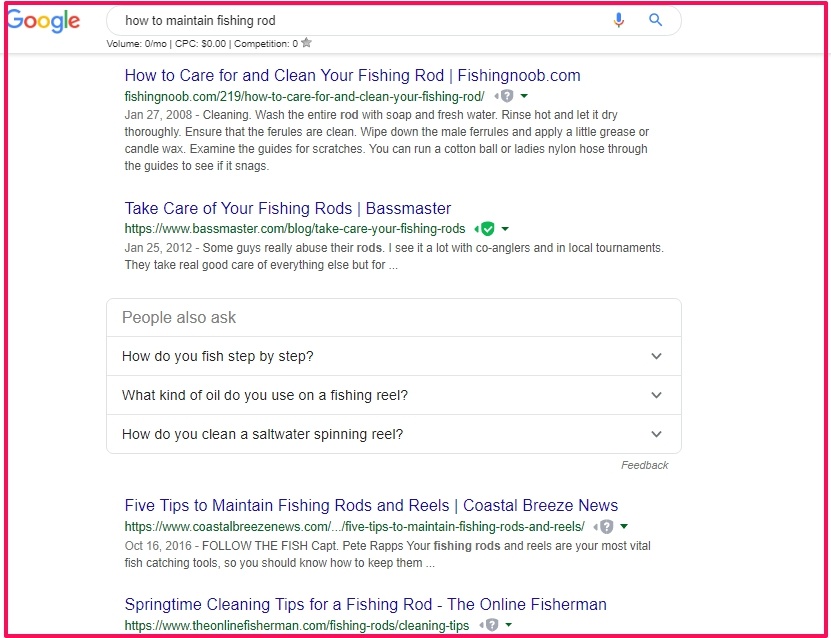Click the Feedback link below People also ask

(644, 465)
